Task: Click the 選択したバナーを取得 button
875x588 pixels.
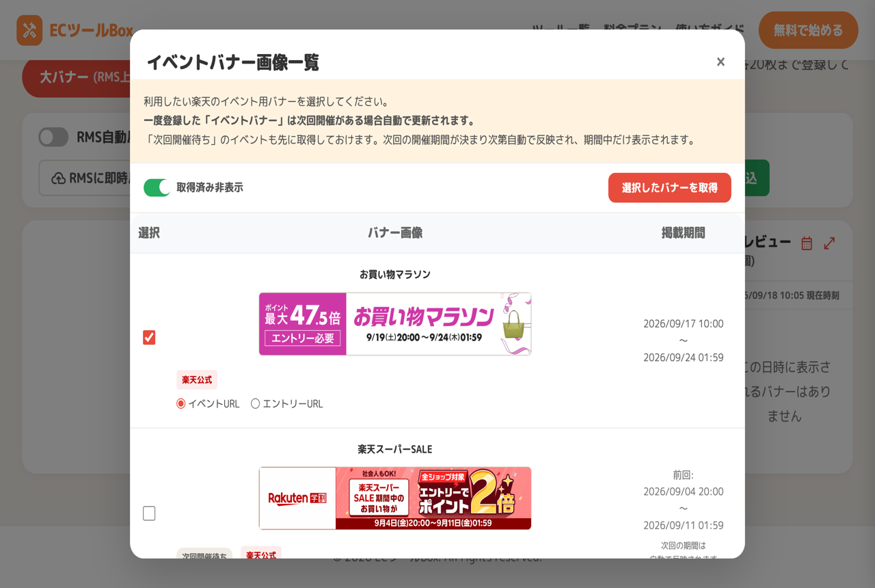Action: (669, 187)
